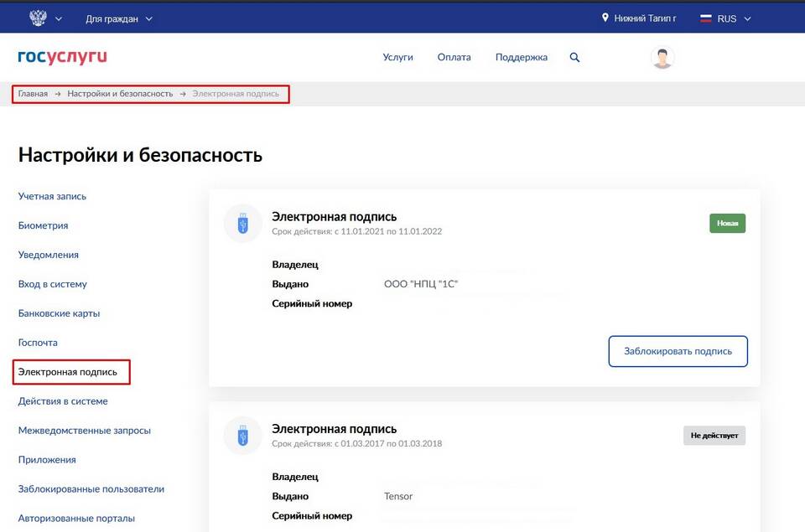Open the search magnifier icon
This screenshot has width=805, height=532.
tap(574, 58)
